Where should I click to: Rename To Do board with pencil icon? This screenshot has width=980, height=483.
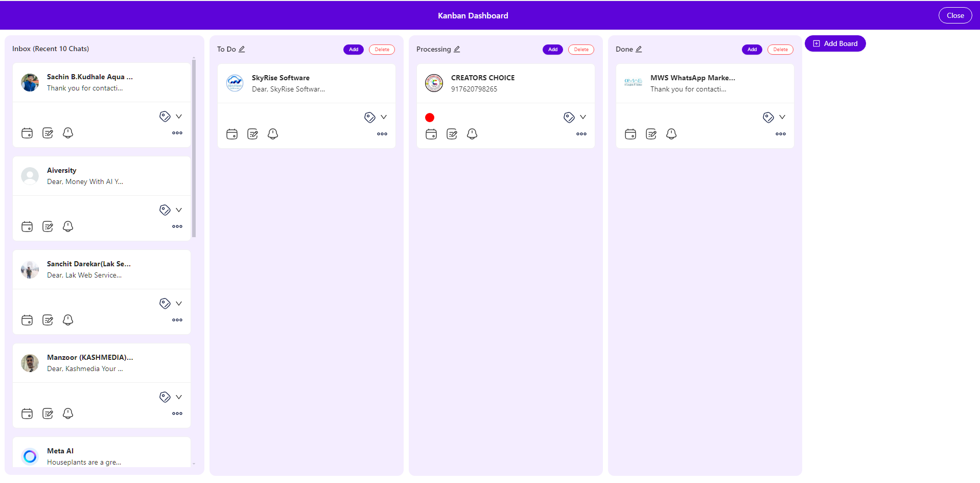(242, 50)
